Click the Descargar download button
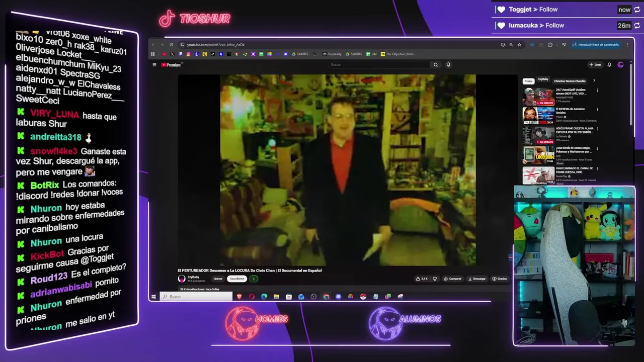 (x=477, y=279)
